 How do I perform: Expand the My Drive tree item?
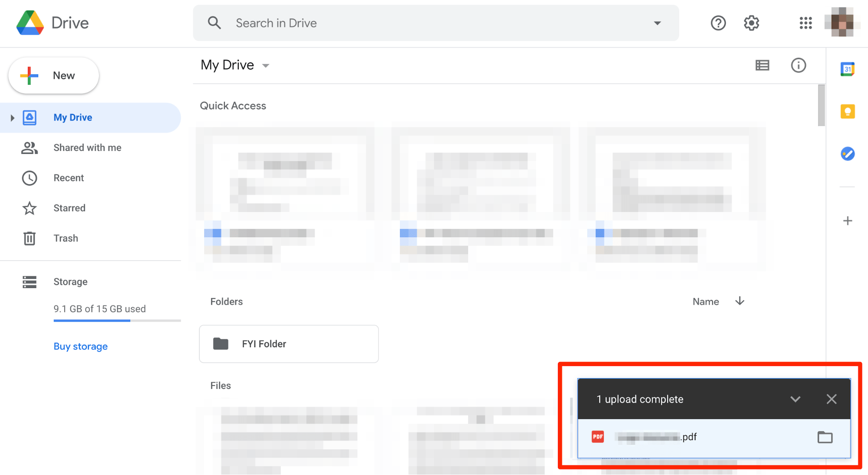(x=12, y=117)
